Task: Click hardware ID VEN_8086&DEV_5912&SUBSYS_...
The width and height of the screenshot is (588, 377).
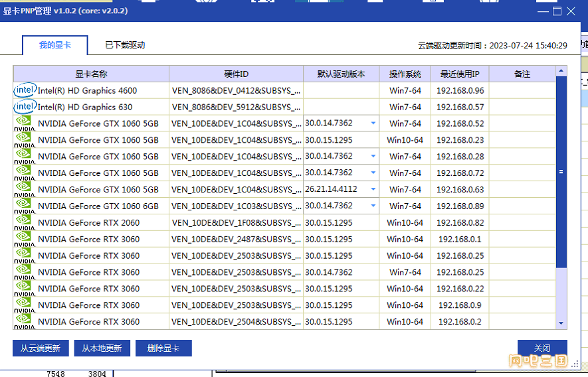Action: click(x=236, y=107)
